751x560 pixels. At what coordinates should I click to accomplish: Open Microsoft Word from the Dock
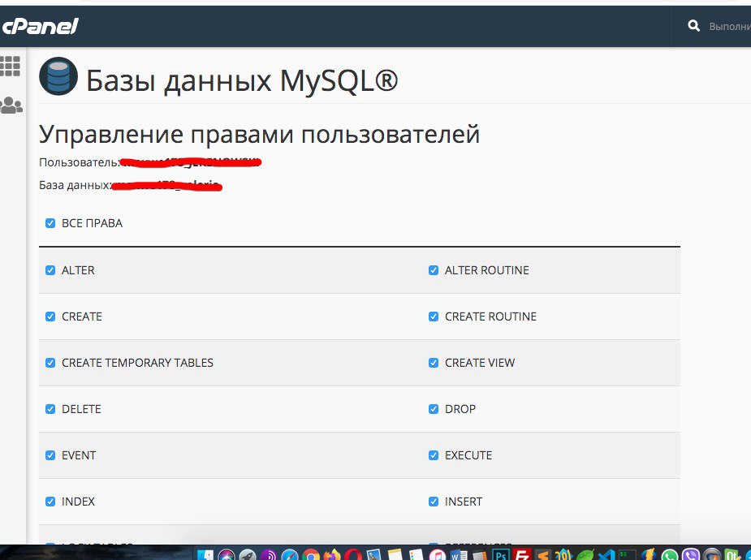point(459,555)
